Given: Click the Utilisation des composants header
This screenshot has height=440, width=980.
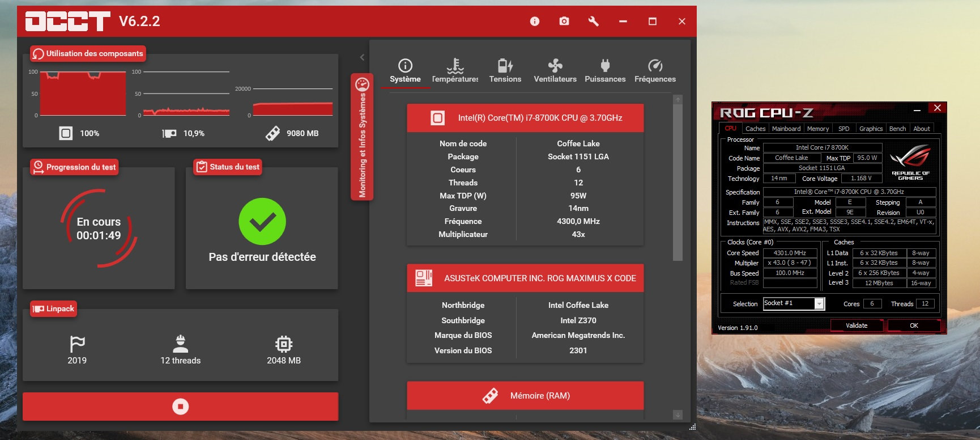Looking at the screenshot, I should click(88, 53).
